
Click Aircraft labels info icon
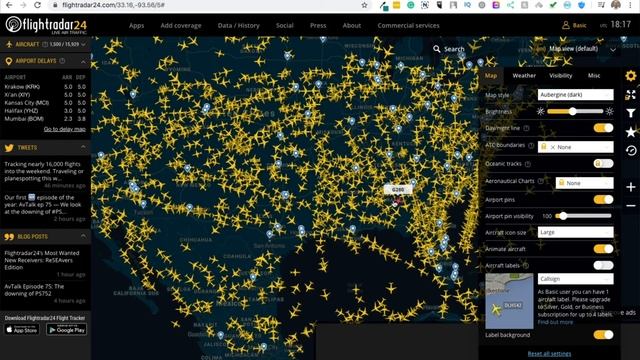(526, 266)
